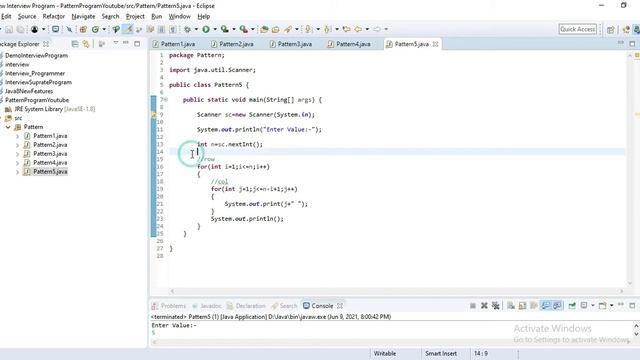Click the Pin Console icon

point(572,306)
